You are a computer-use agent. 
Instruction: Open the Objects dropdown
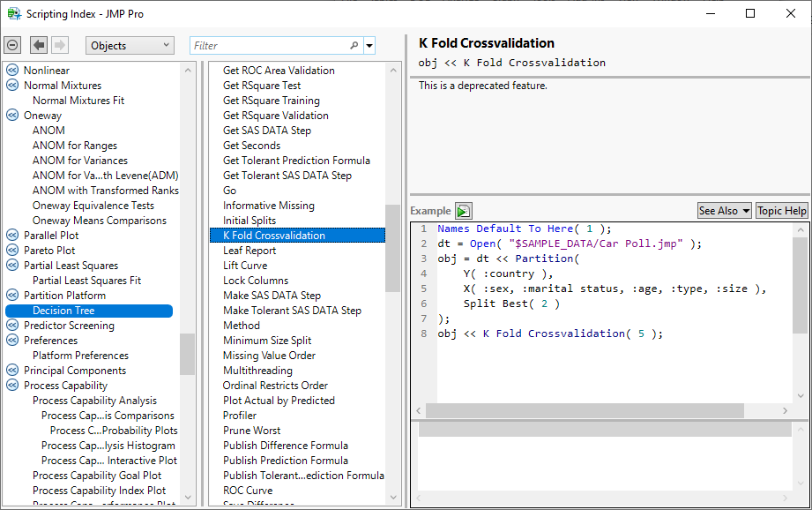coord(129,45)
